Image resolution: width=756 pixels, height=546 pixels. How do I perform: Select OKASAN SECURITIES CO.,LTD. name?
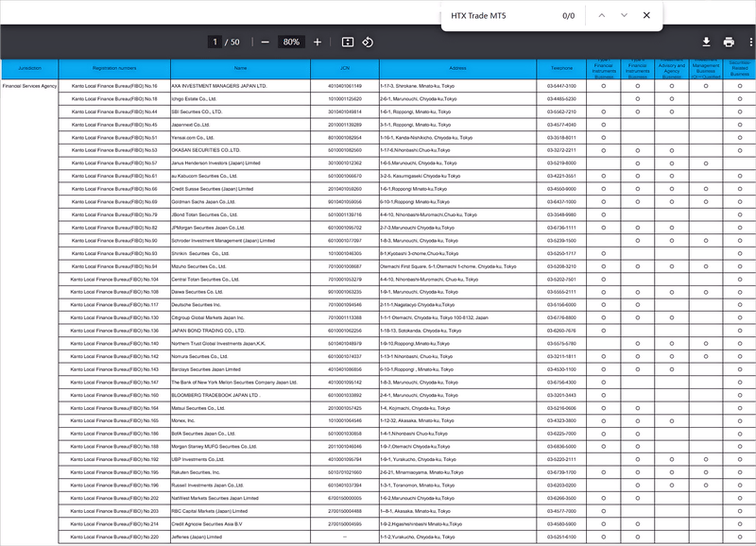206,150
